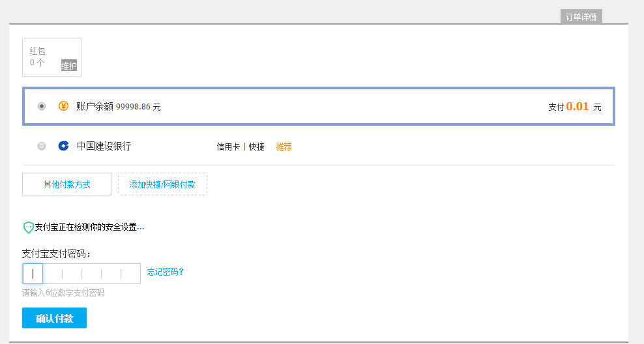This screenshot has height=344, width=644.
Task: Click the 忘记密码? link
Action: click(x=166, y=272)
